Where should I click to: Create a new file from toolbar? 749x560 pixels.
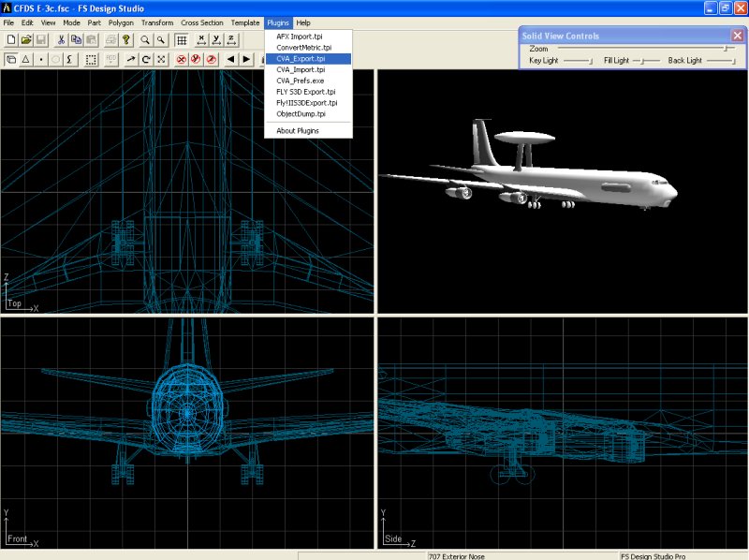(x=11, y=40)
